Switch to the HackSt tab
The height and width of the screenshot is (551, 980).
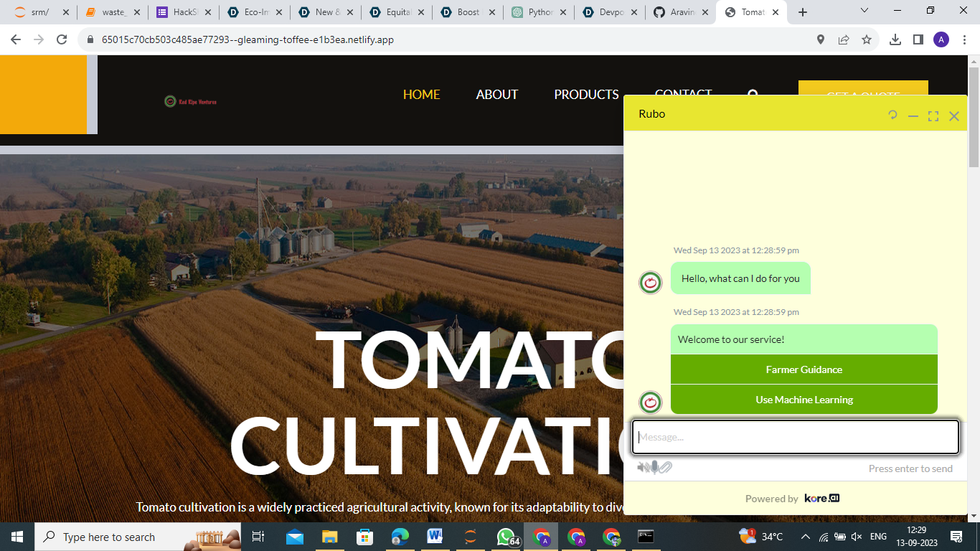click(182, 12)
